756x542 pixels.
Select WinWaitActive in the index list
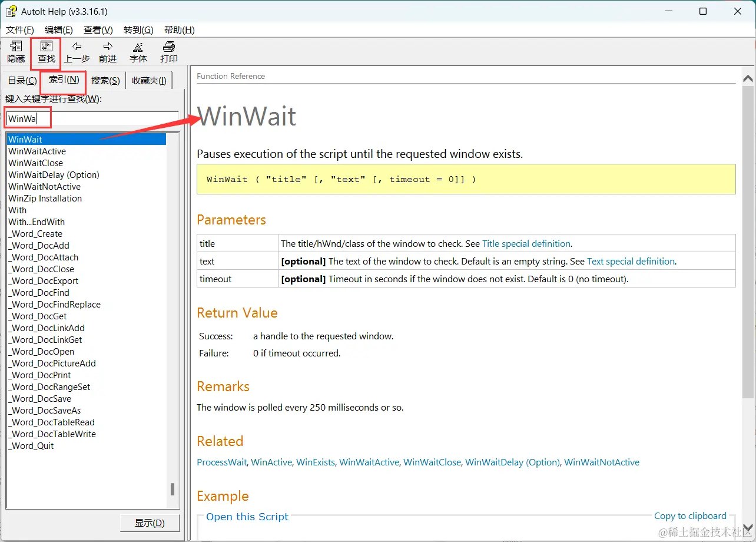tap(37, 151)
